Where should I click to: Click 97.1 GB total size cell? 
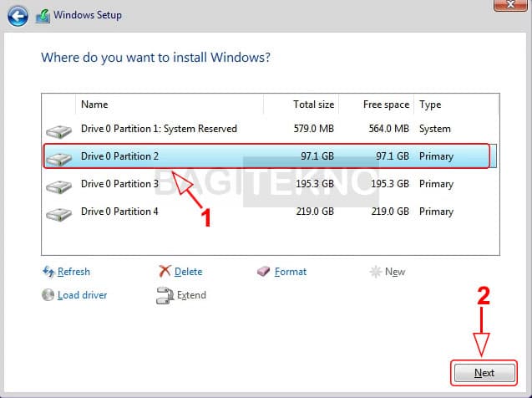coord(317,156)
